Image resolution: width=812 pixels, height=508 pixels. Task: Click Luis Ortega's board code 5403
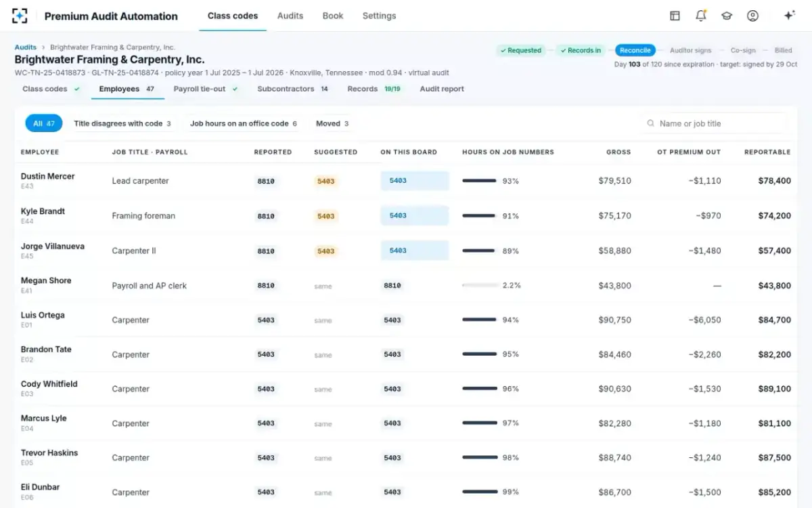coord(392,320)
